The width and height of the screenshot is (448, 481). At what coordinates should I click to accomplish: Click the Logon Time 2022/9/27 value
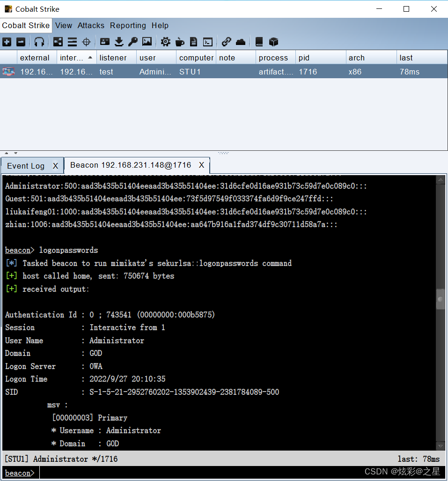click(127, 379)
